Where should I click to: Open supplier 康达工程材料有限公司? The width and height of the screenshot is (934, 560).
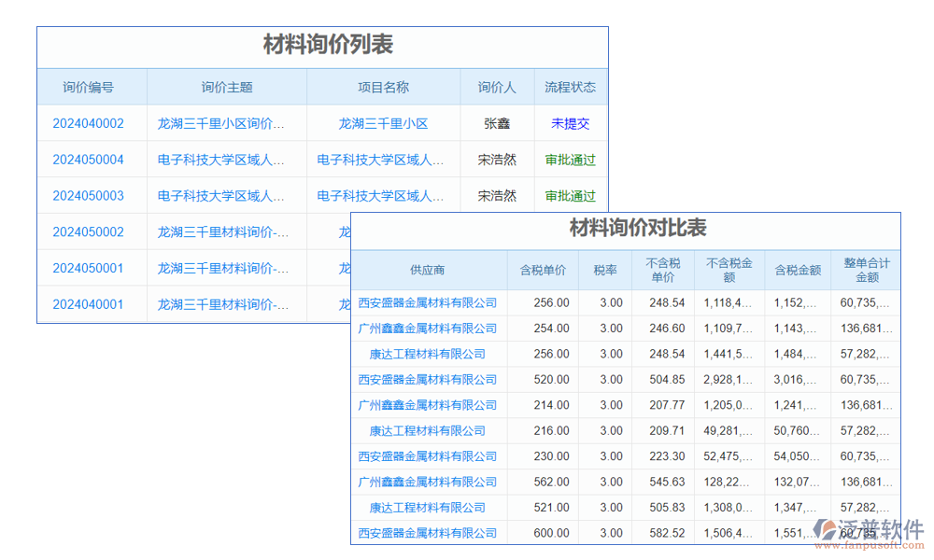point(427,354)
